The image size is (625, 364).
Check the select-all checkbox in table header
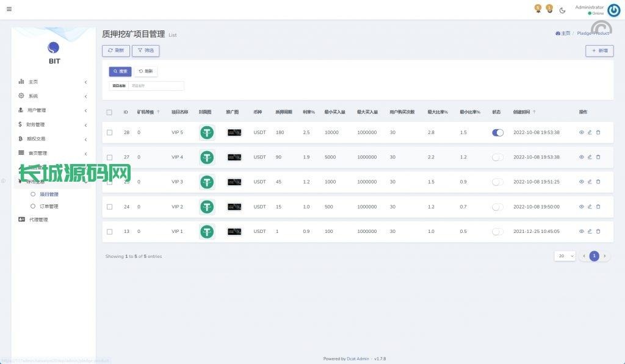[x=109, y=112]
